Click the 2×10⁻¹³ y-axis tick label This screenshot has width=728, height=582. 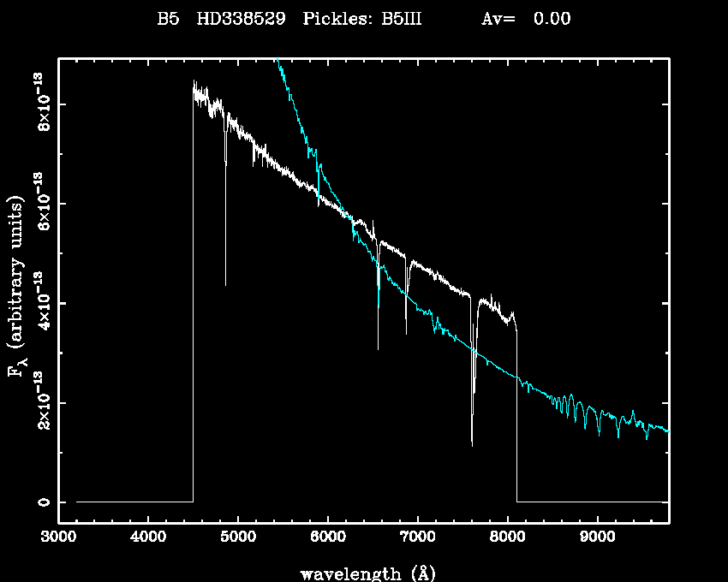pos(41,401)
